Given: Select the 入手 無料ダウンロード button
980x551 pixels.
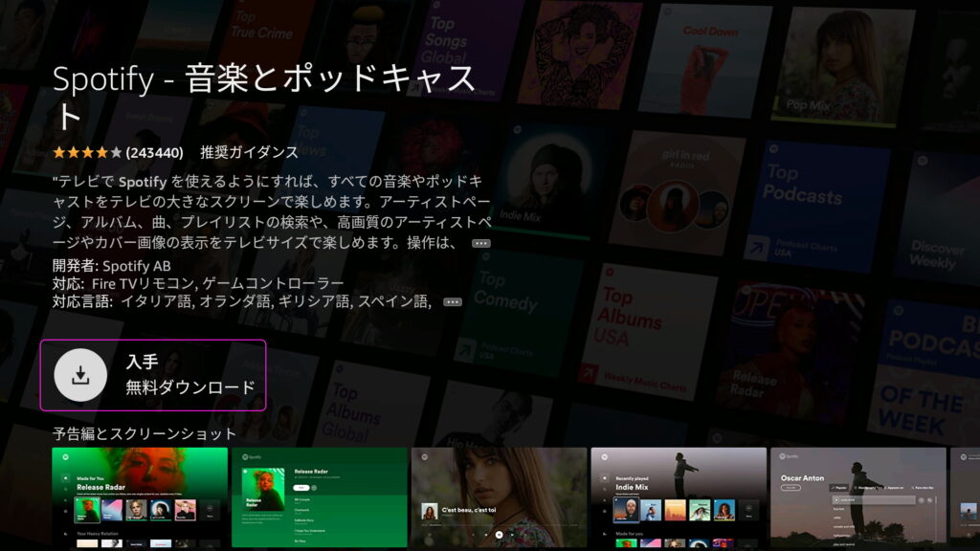Looking at the screenshot, I should click(153, 375).
